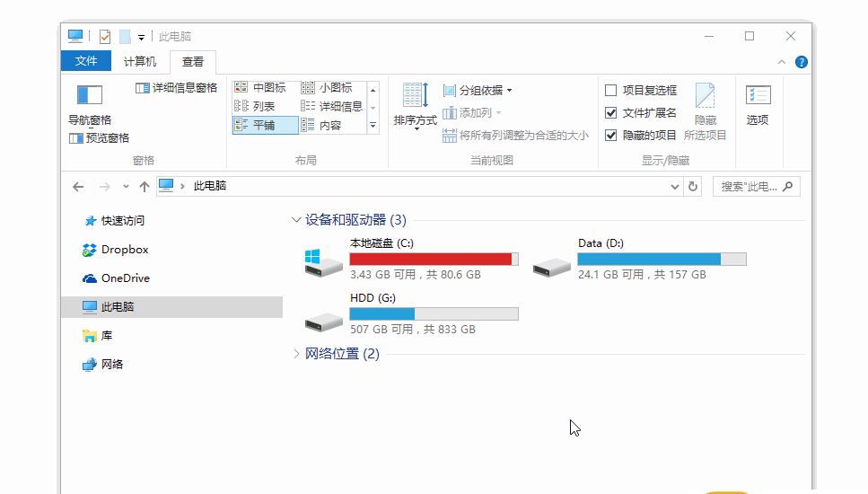Open the File (文件) tab

tap(86, 61)
